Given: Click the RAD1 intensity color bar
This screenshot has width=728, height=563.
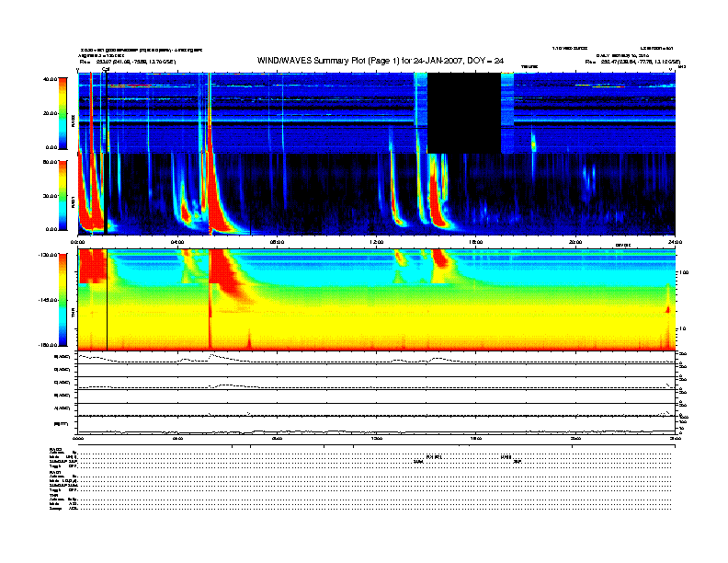Looking at the screenshot, I should [x=63, y=195].
